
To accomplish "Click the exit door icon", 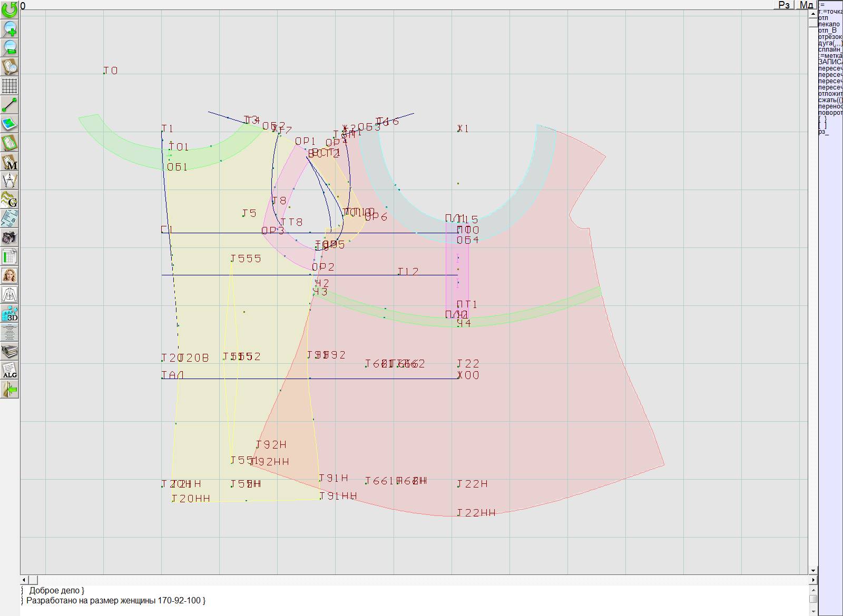I will click(x=9, y=390).
